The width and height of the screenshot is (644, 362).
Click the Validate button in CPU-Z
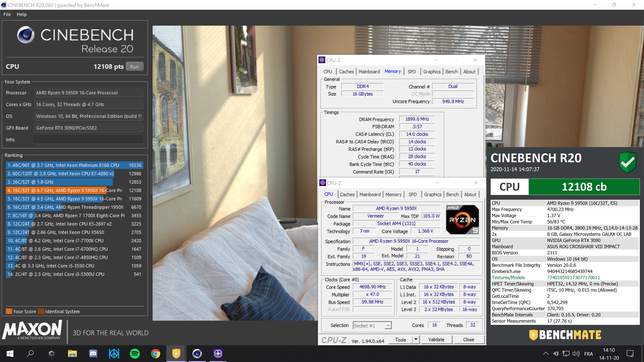point(436,340)
